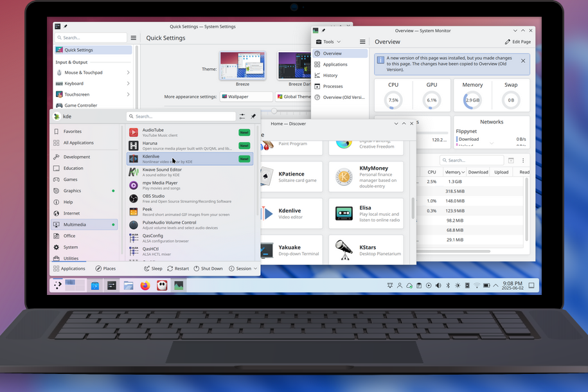Launch PulseAudio Volume Control from launcher
588x392 pixels.
tap(190, 225)
